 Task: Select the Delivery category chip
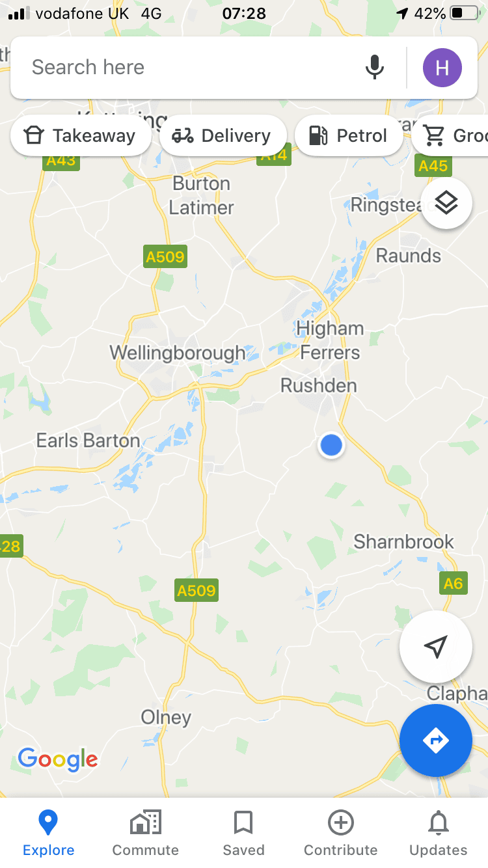click(x=223, y=135)
